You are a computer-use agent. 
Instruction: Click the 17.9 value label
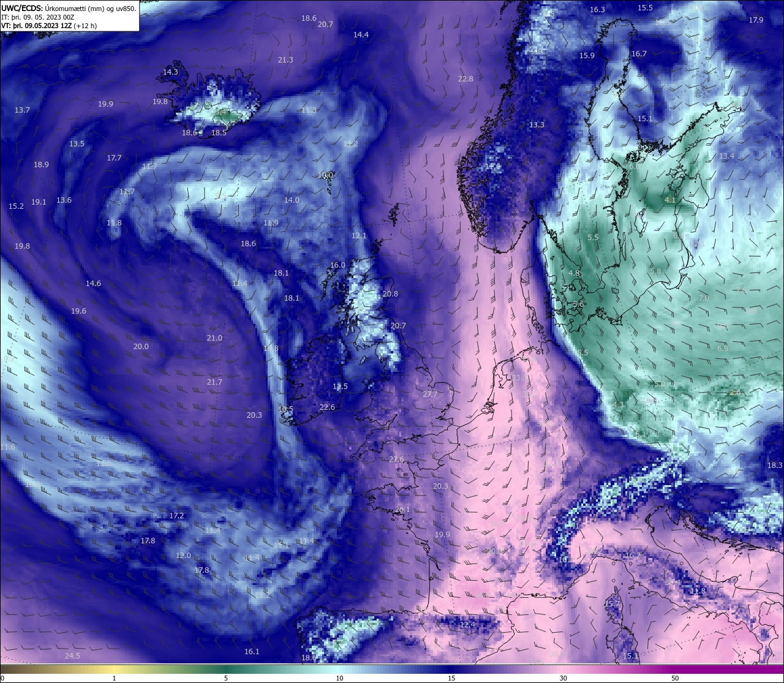click(x=756, y=20)
